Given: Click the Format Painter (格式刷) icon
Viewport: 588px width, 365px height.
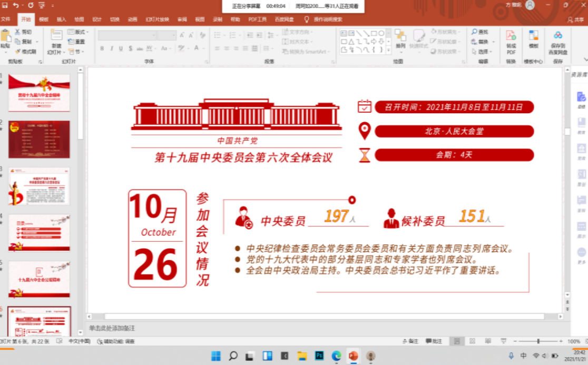Looking at the screenshot, I should (18, 52).
